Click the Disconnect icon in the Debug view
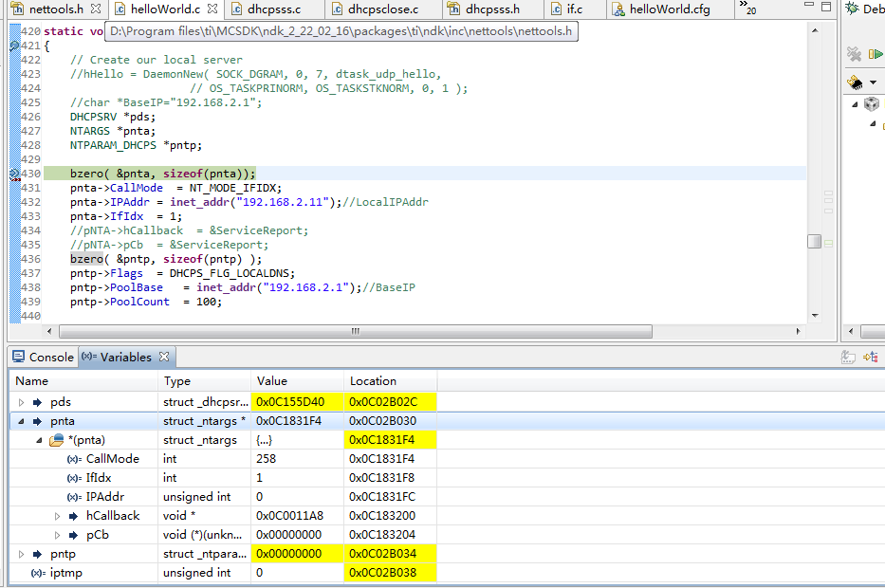885x588 pixels. pyautogui.click(x=856, y=53)
